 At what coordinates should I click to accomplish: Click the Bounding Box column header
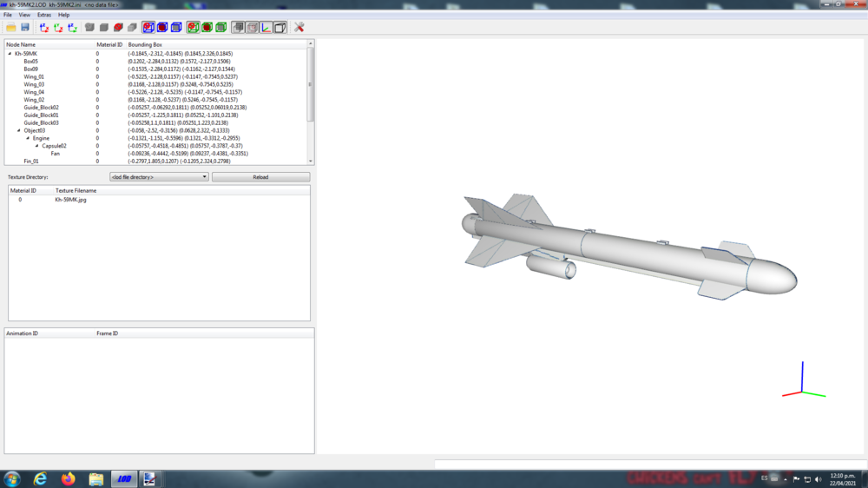145,44
